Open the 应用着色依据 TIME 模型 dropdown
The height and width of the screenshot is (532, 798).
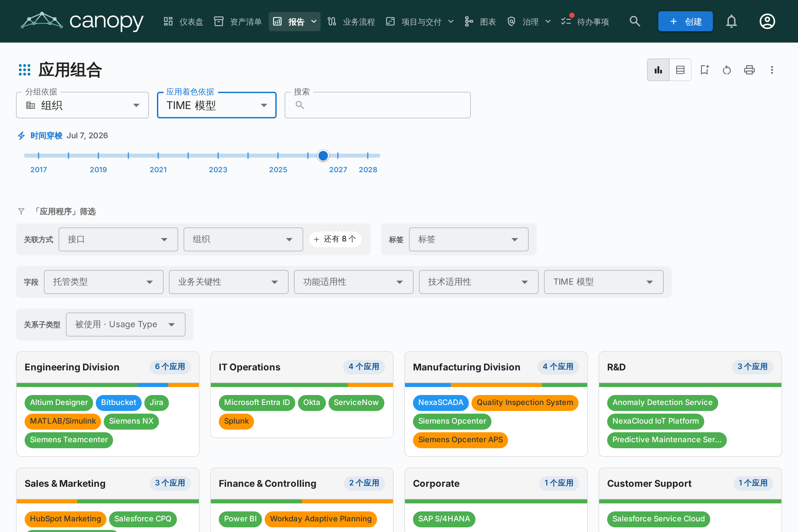pyautogui.click(x=217, y=105)
